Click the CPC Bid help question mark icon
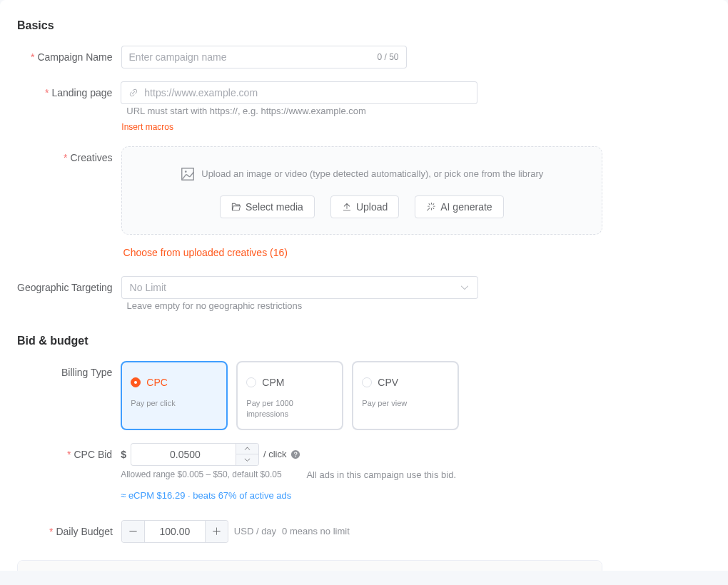This screenshot has height=585, width=728. point(295,454)
